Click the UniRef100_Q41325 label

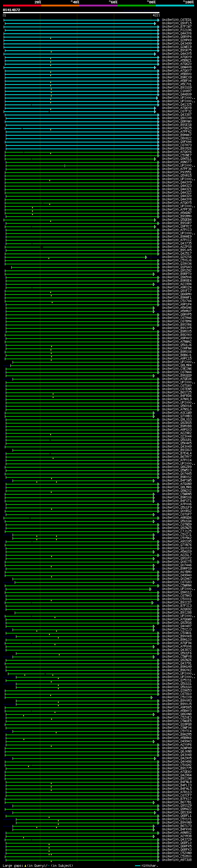coord(176,104)
